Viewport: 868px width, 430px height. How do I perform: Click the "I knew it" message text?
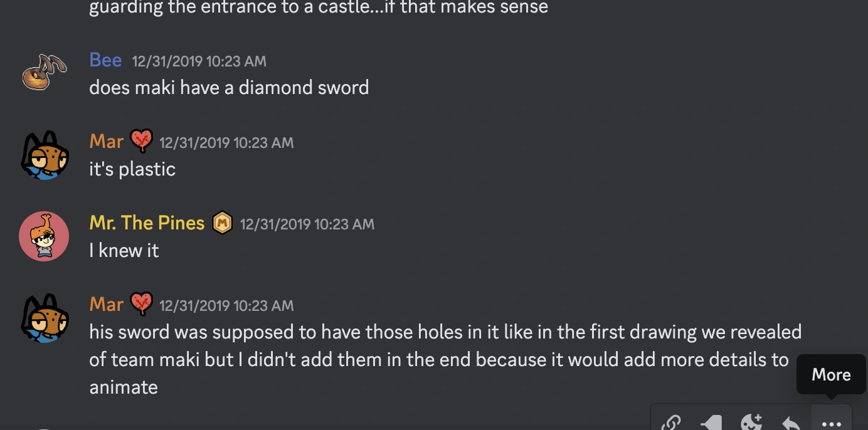[x=124, y=251]
